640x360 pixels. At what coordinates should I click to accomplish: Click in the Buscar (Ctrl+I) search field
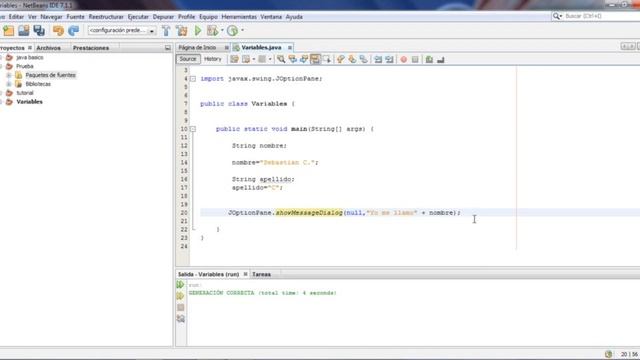[600, 16]
